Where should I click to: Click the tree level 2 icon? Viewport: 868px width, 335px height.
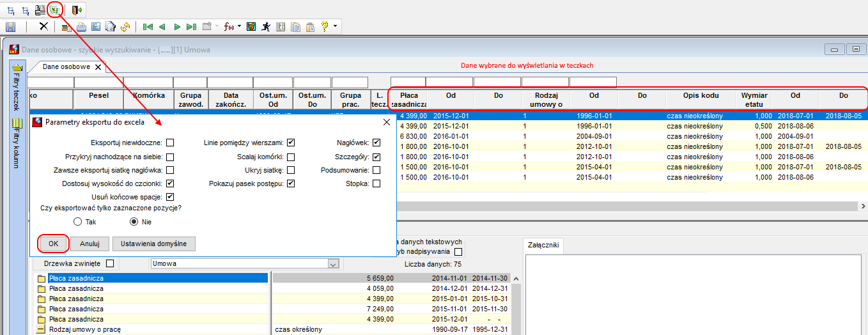[26, 10]
